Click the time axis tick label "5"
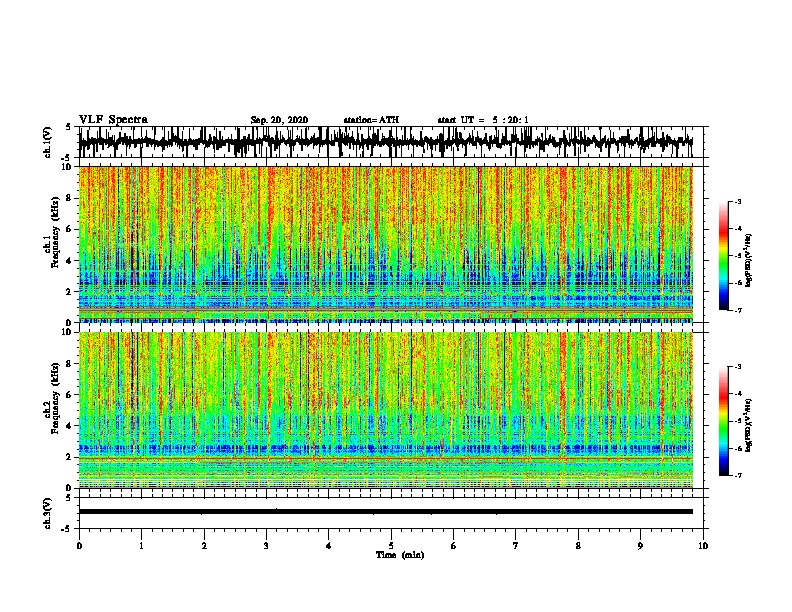This screenshot has width=792, height=612. [x=391, y=546]
